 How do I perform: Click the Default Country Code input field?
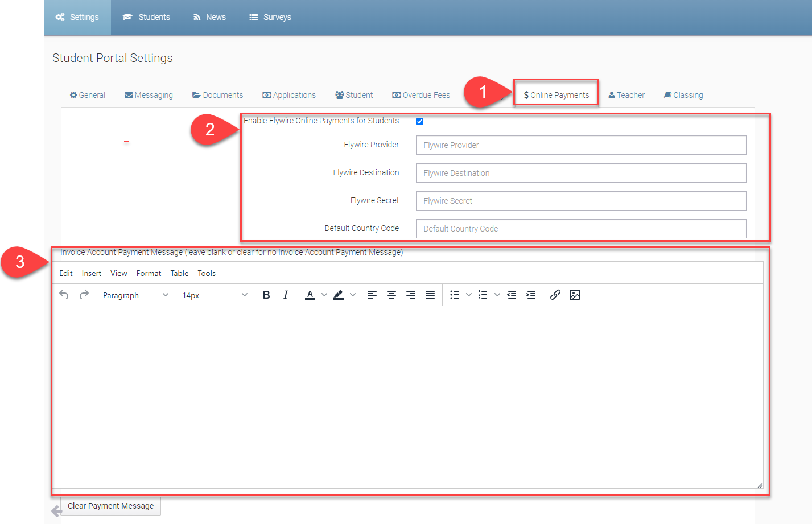tap(581, 229)
